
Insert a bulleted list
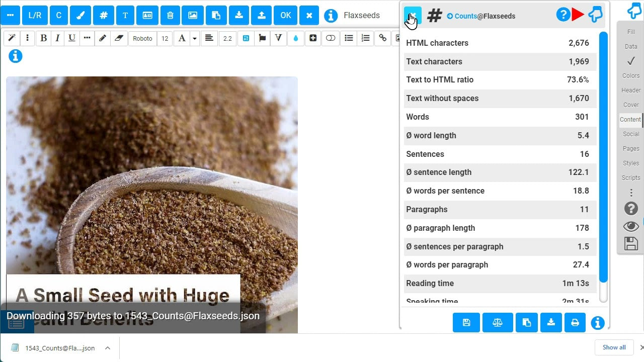click(349, 38)
